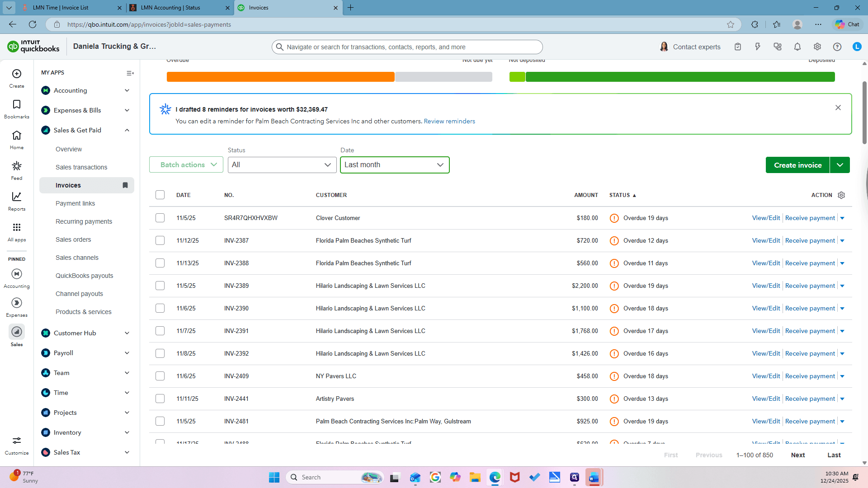
Task: Expand the Payroll section
Action: click(127, 353)
